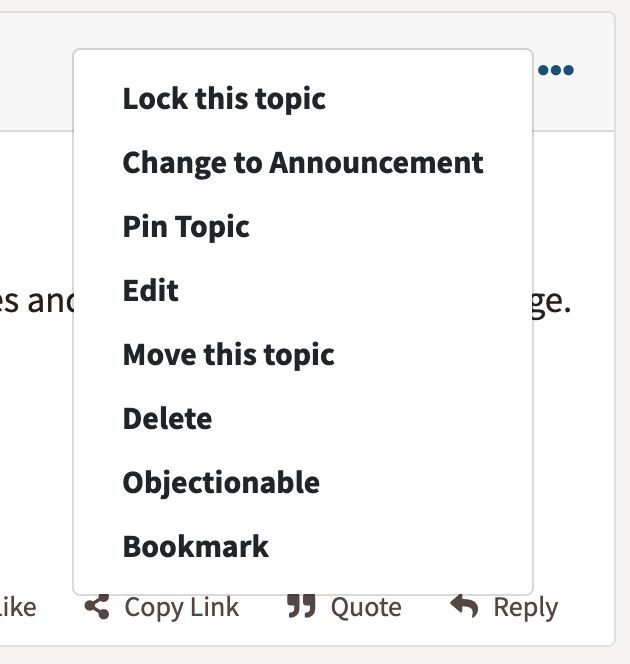The height and width of the screenshot is (664, 630).
Task: Open the three-dot post options menu
Action: click(x=555, y=70)
